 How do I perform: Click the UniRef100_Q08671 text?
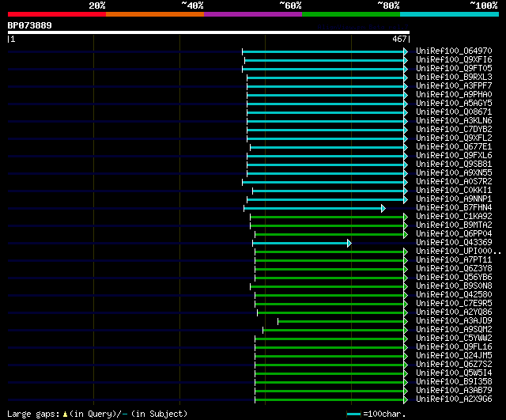point(454,112)
